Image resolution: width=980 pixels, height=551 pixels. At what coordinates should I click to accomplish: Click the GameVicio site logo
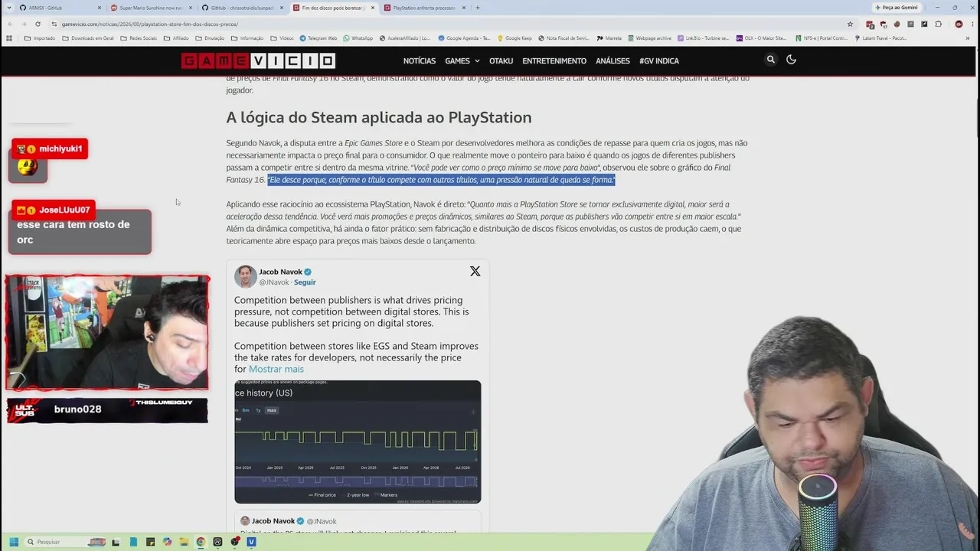point(258,60)
